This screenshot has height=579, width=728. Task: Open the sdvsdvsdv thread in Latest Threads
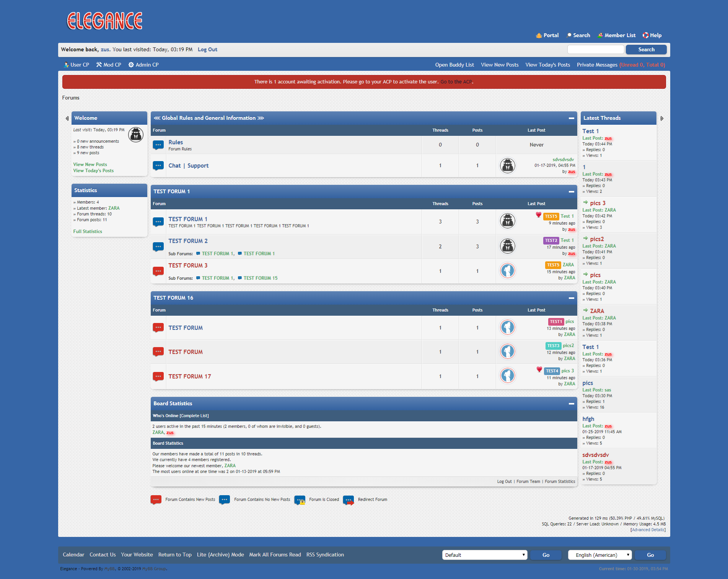[595, 455]
